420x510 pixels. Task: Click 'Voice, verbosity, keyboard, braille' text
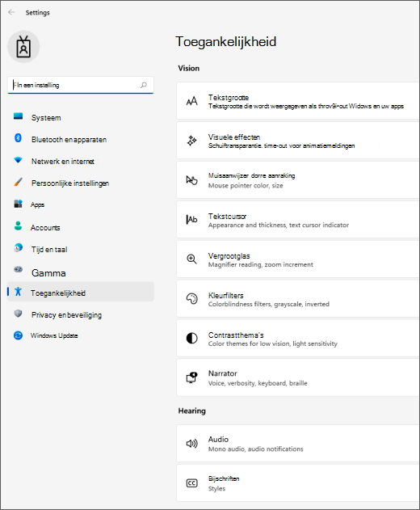(258, 383)
